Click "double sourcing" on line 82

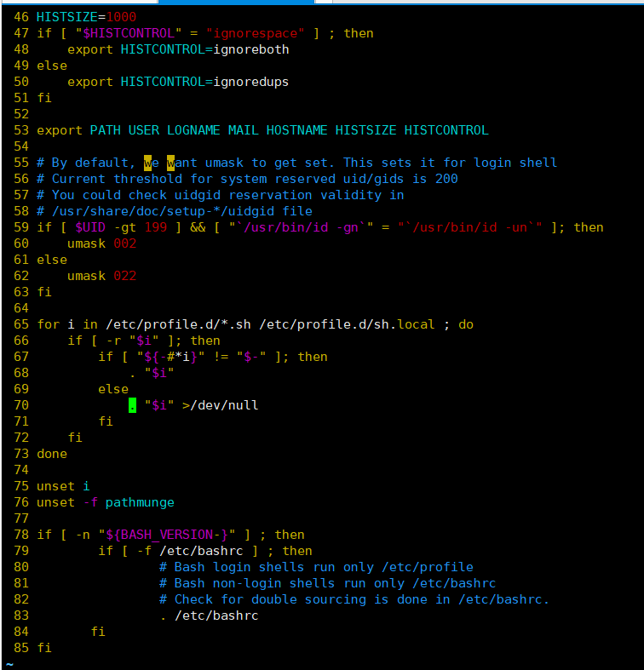308,599
